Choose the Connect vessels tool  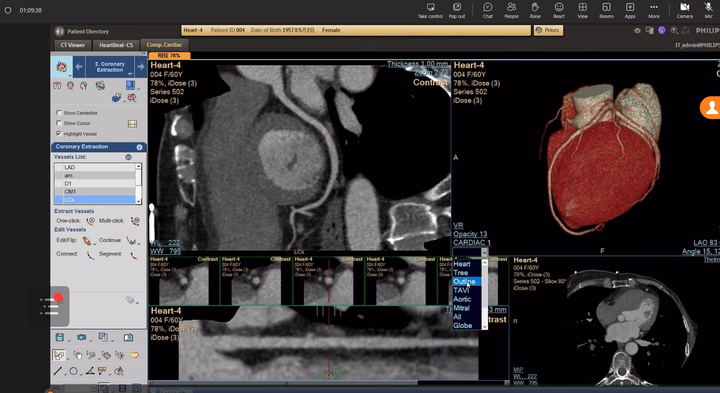(90, 255)
